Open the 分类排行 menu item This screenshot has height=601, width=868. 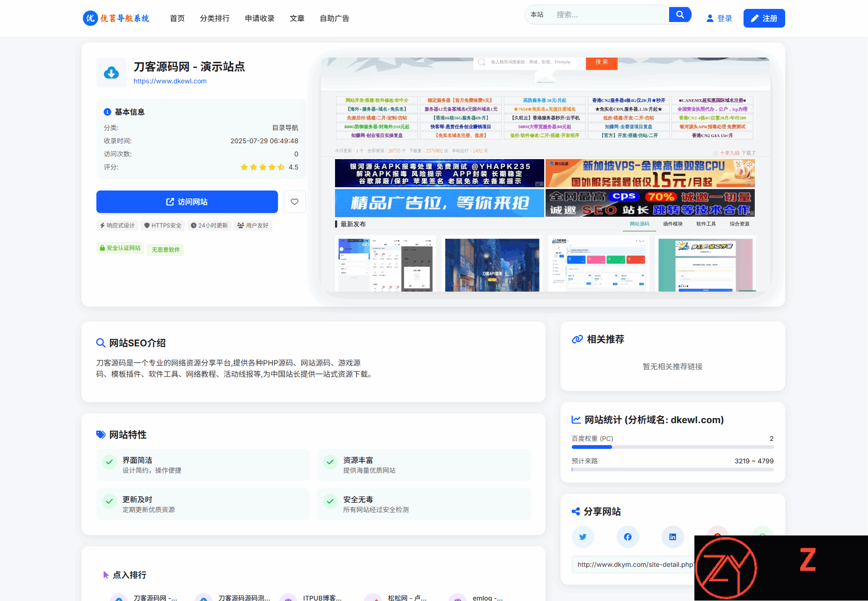pyautogui.click(x=214, y=18)
